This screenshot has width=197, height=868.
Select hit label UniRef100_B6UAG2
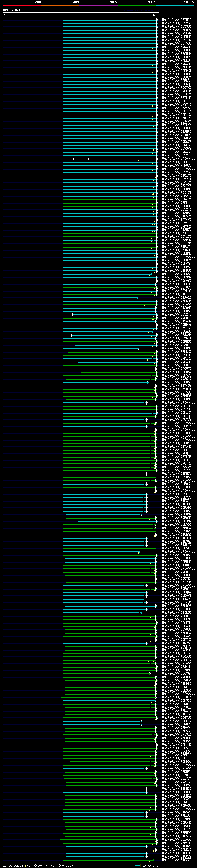pos(176,332)
